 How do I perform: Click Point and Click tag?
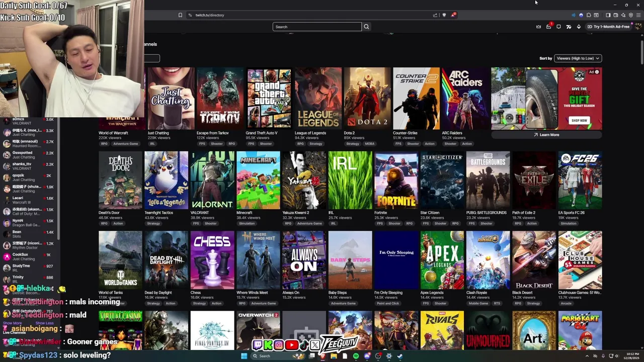click(x=388, y=304)
